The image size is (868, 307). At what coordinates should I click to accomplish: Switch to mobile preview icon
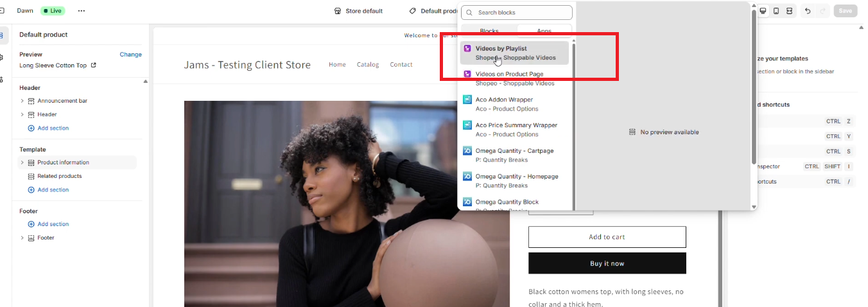(776, 11)
